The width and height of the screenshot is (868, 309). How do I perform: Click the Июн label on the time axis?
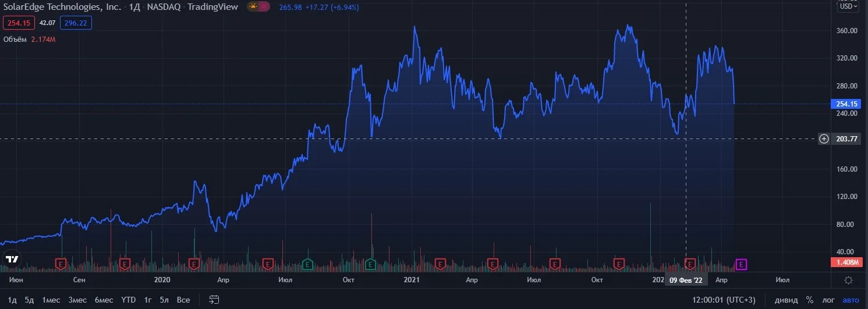pos(16,280)
